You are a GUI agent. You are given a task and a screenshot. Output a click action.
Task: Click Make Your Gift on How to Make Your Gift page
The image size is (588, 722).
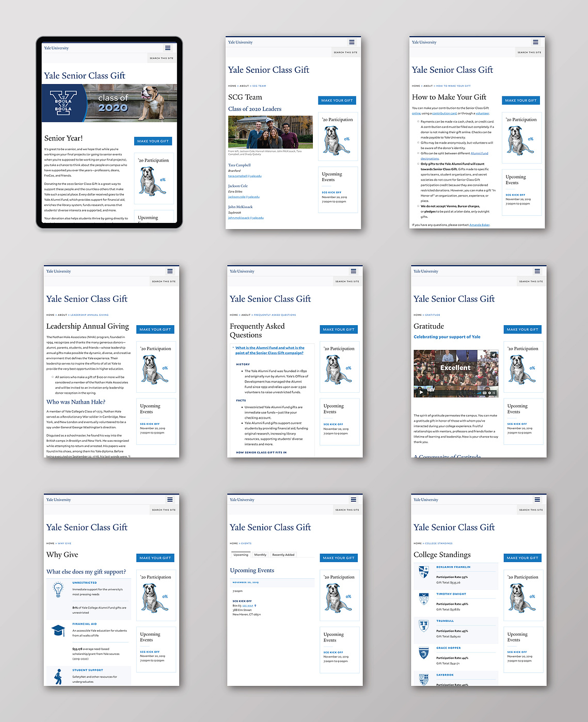[521, 100]
